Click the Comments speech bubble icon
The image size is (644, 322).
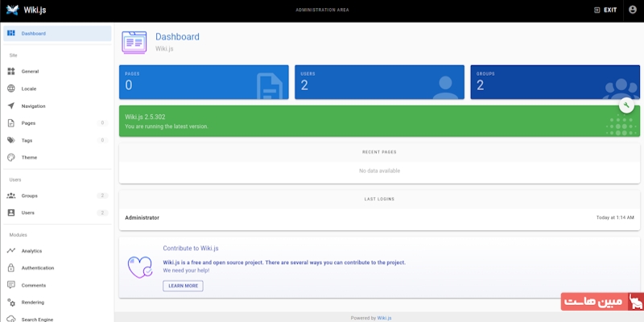coord(11,285)
